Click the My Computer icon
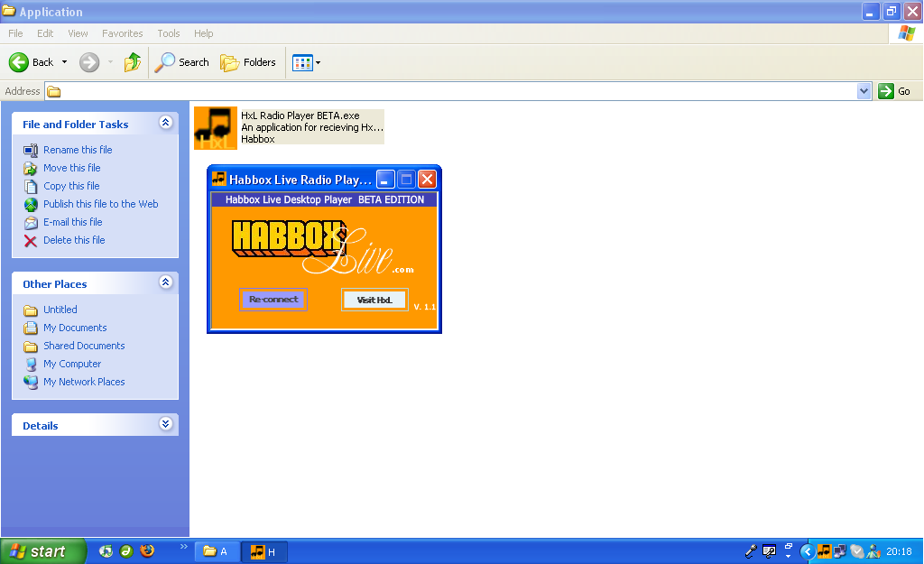Viewport: 924px width, 564px height. tap(31, 365)
